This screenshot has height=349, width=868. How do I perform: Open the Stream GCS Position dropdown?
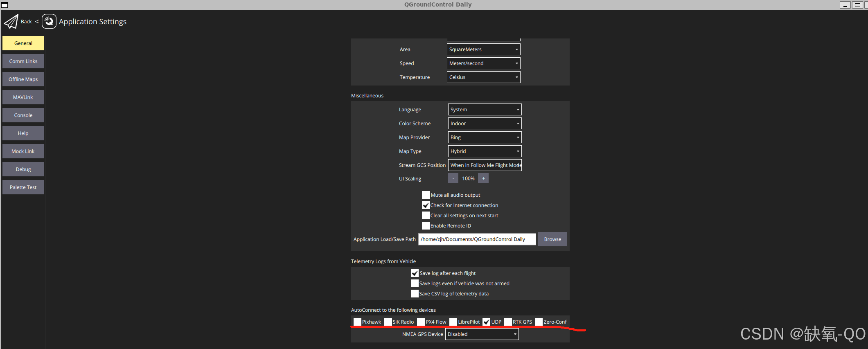pyautogui.click(x=485, y=165)
